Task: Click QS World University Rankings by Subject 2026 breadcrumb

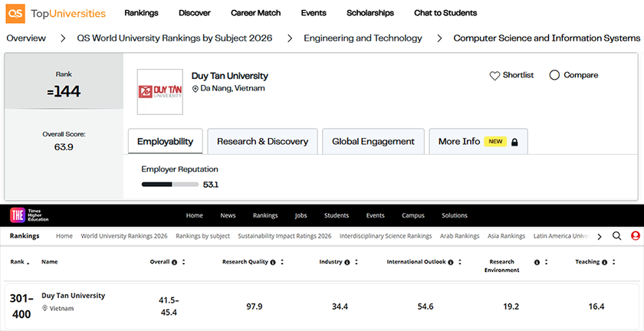Action: (x=175, y=38)
